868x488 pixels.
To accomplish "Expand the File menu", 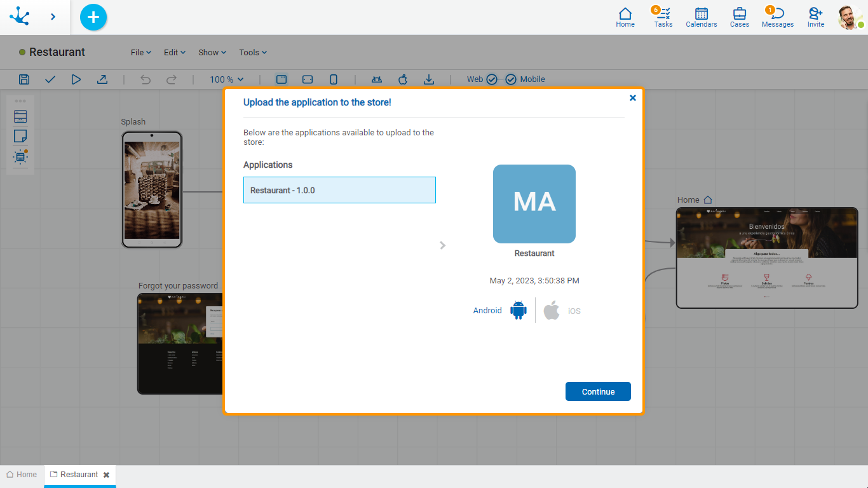I will [x=140, y=53].
